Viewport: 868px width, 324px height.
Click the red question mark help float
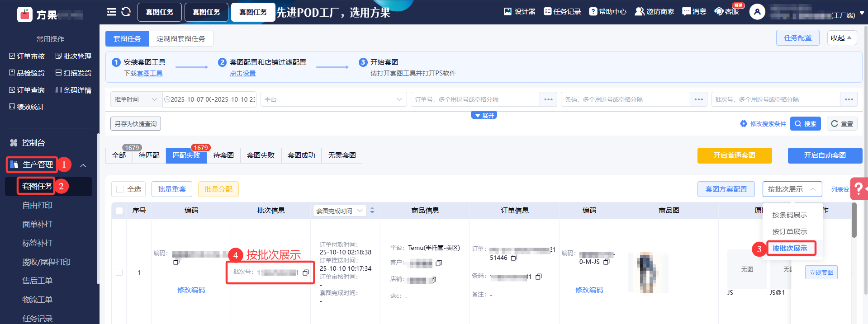pyautogui.click(x=859, y=189)
